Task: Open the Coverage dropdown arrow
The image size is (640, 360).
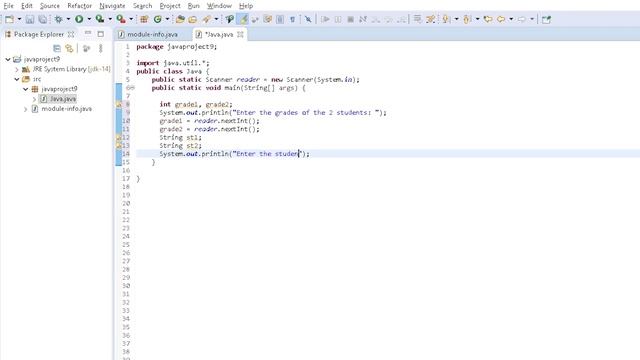Action: tap(110, 19)
